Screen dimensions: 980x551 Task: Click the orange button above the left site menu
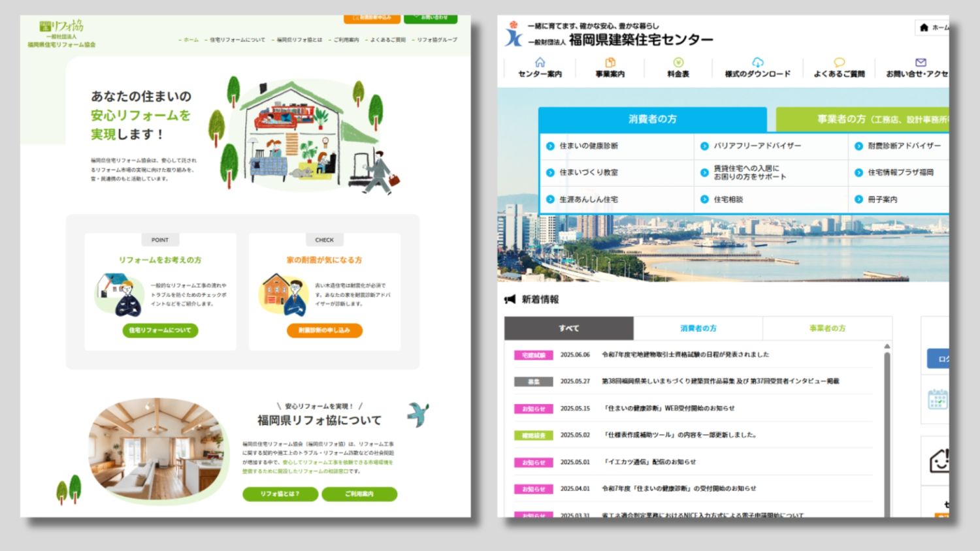point(372,18)
